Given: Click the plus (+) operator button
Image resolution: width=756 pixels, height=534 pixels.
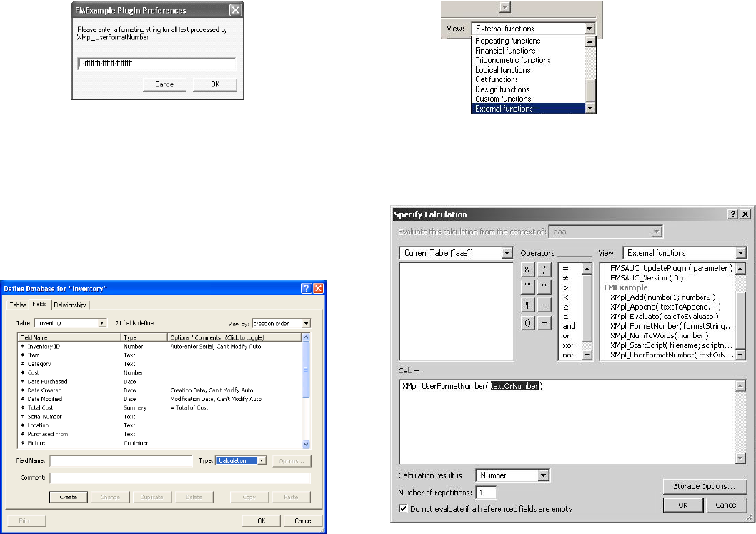Looking at the screenshot, I should [544, 323].
